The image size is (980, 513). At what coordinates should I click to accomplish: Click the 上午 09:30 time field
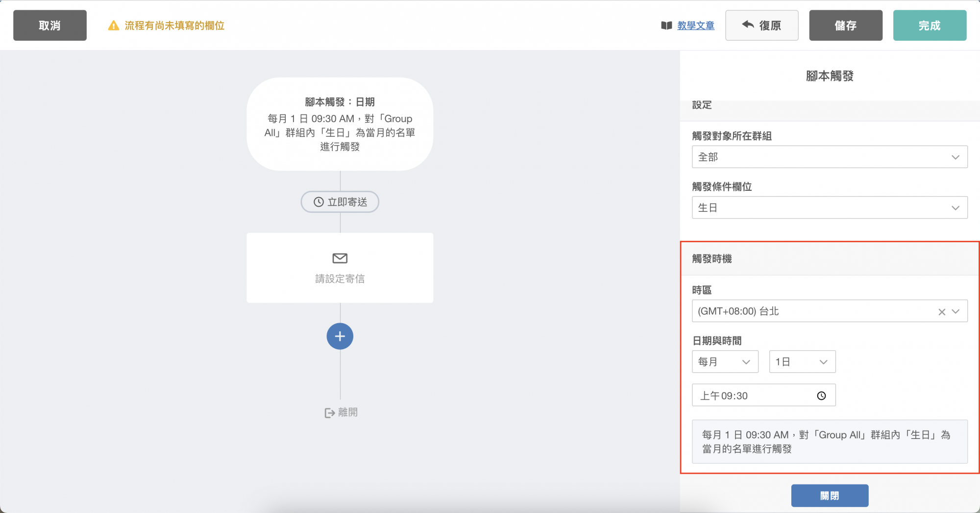pyautogui.click(x=763, y=395)
